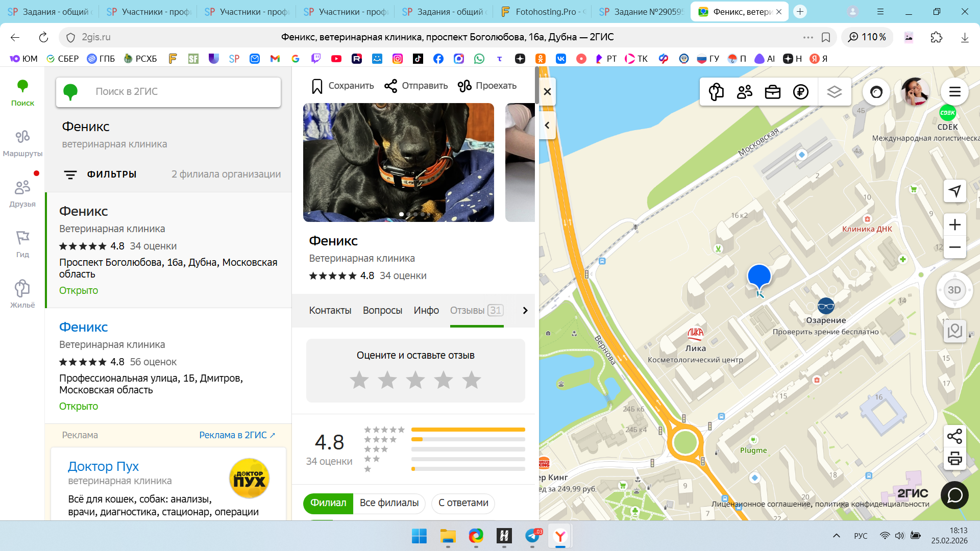The width and height of the screenshot is (980, 551).
Task: Expand more tabs with right chevron
Action: (525, 310)
